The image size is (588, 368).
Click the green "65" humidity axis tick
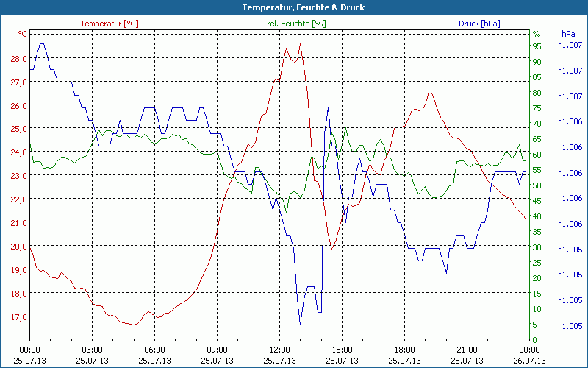click(x=537, y=139)
